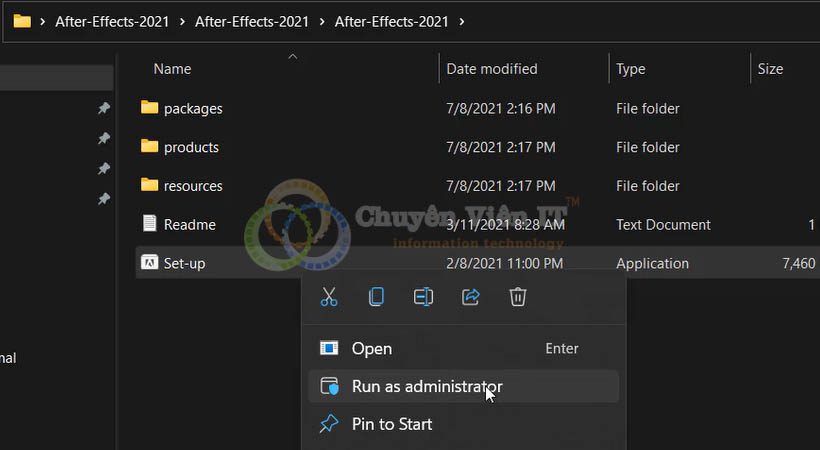The width and height of the screenshot is (820, 450).
Task: Select Run as administrator
Action: tap(463, 386)
